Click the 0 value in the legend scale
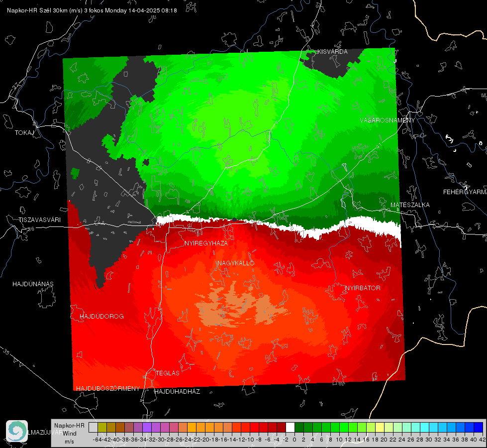 pyautogui.click(x=294, y=440)
